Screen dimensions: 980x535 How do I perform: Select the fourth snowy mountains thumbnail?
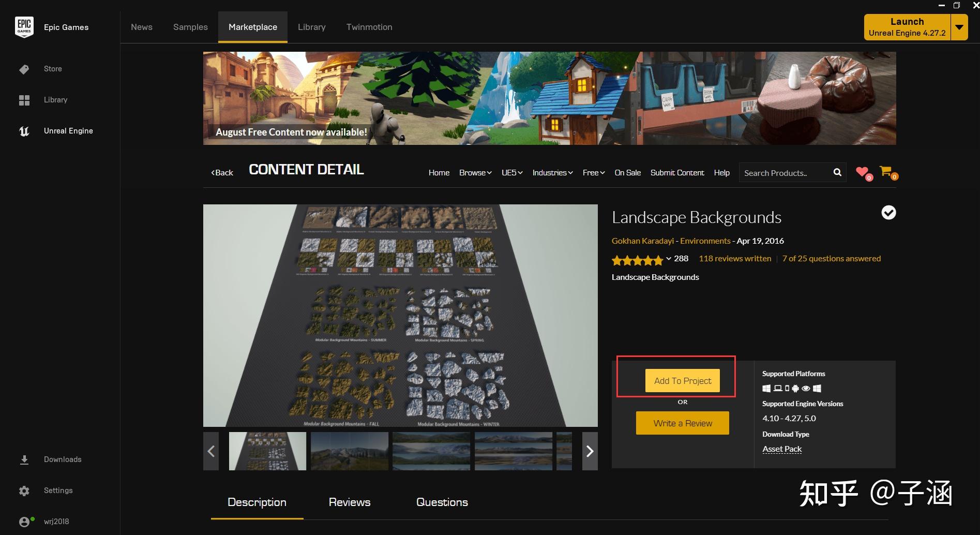[x=514, y=451]
